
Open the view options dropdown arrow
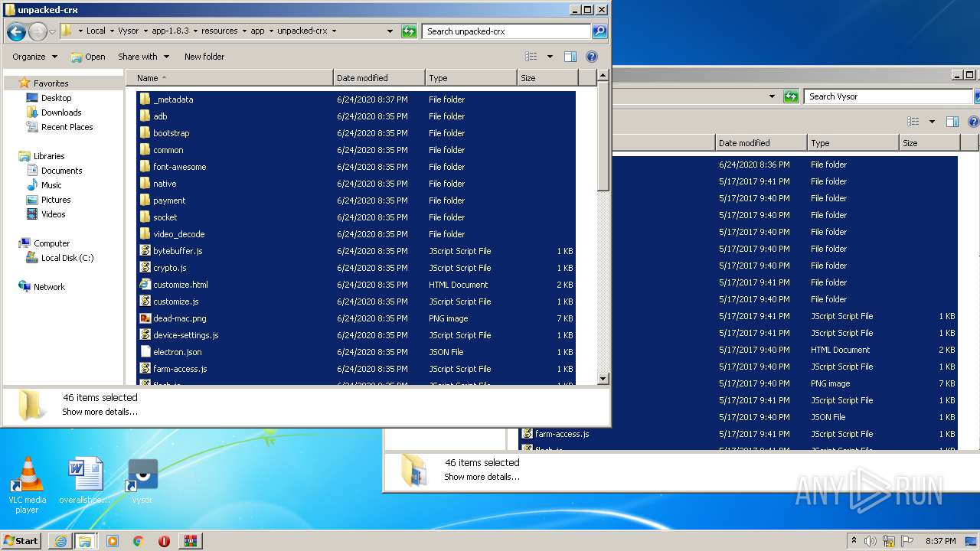[x=550, y=57]
